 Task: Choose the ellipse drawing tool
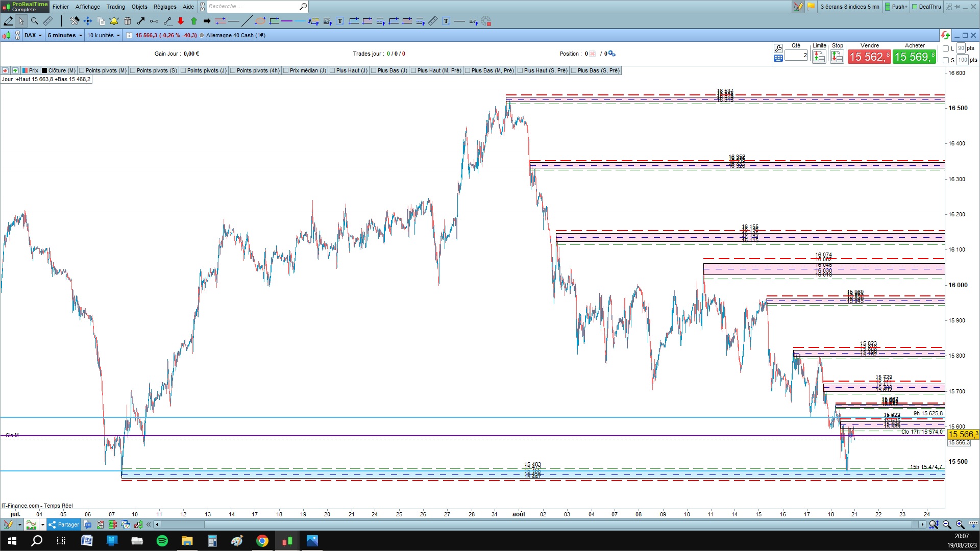pos(260,21)
